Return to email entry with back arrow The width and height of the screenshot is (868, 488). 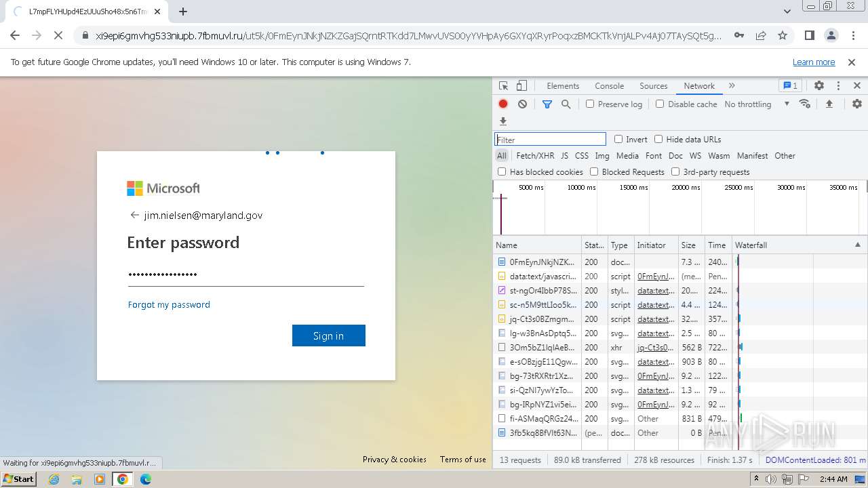134,216
